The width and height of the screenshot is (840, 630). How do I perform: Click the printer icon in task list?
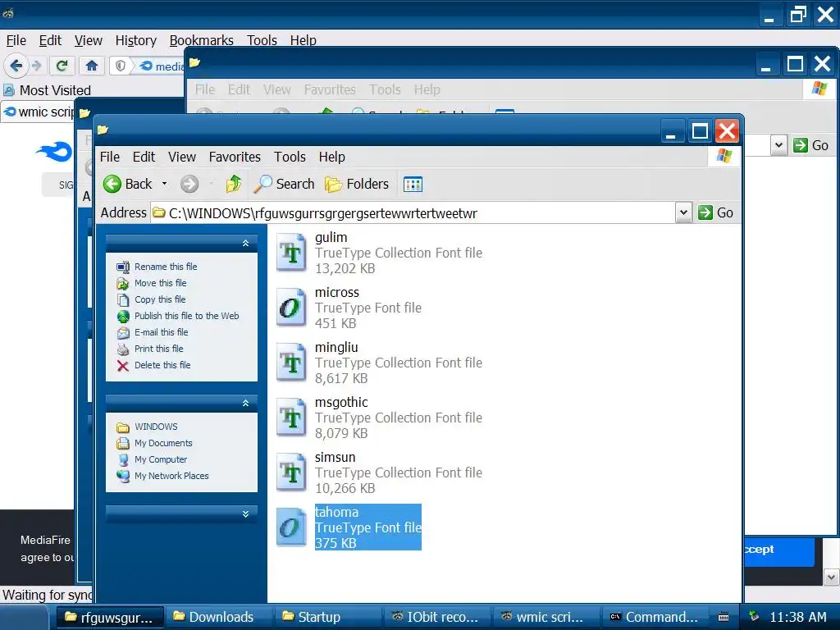click(x=123, y=349)
